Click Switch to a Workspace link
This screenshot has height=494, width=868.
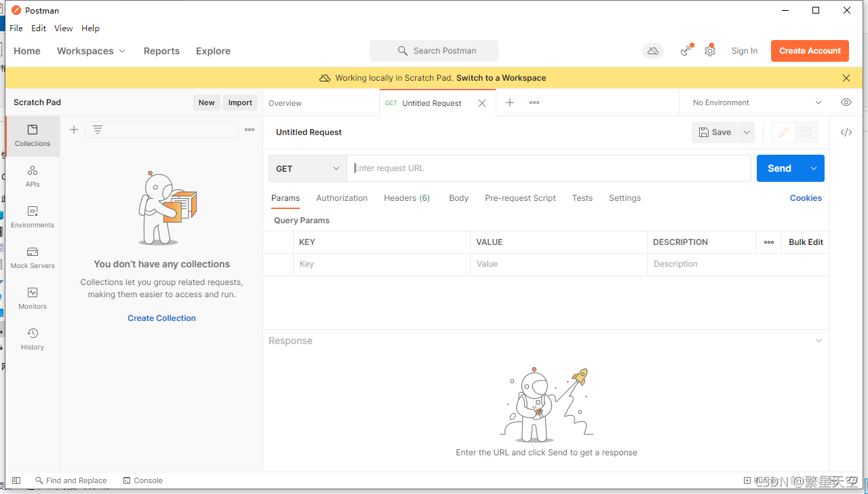point(501,78)
